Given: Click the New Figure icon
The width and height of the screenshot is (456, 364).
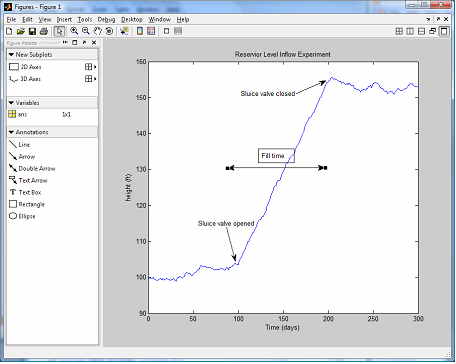Looking at the screenshot, I should 9,31.
